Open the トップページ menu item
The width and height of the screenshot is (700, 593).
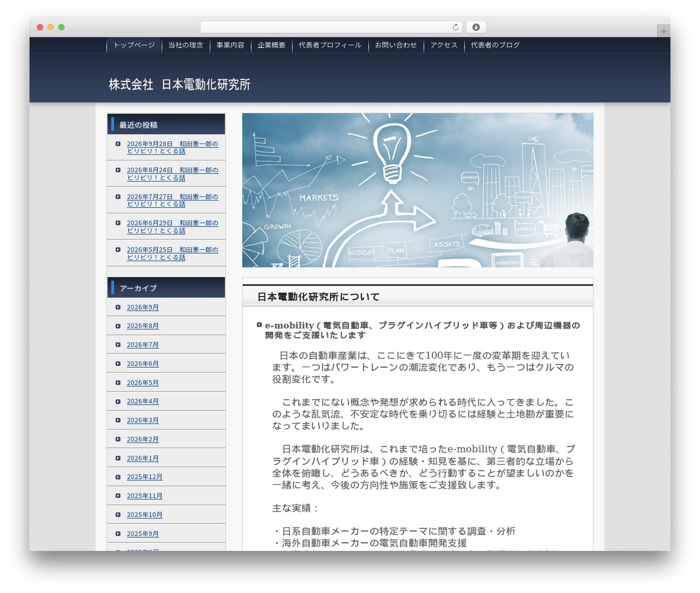134,45
